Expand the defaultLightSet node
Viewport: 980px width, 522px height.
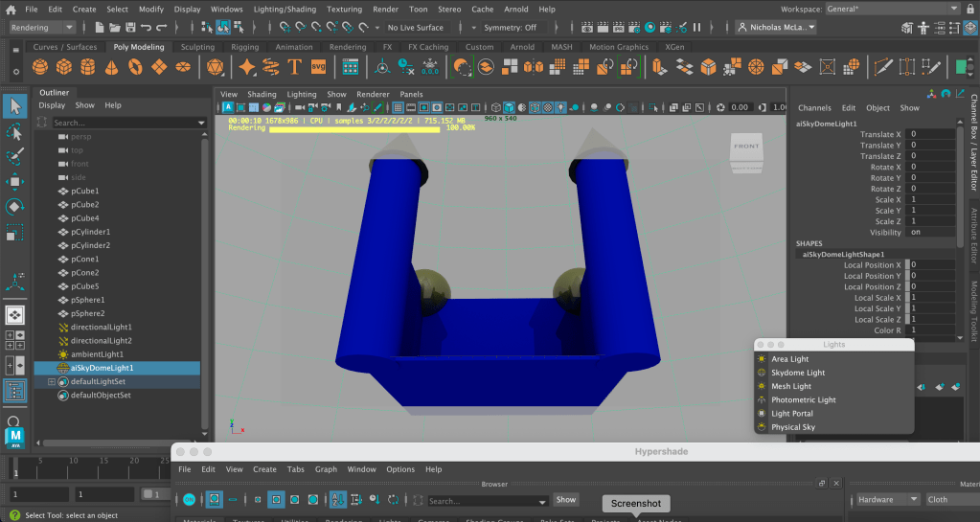click(x=52, y=381)
